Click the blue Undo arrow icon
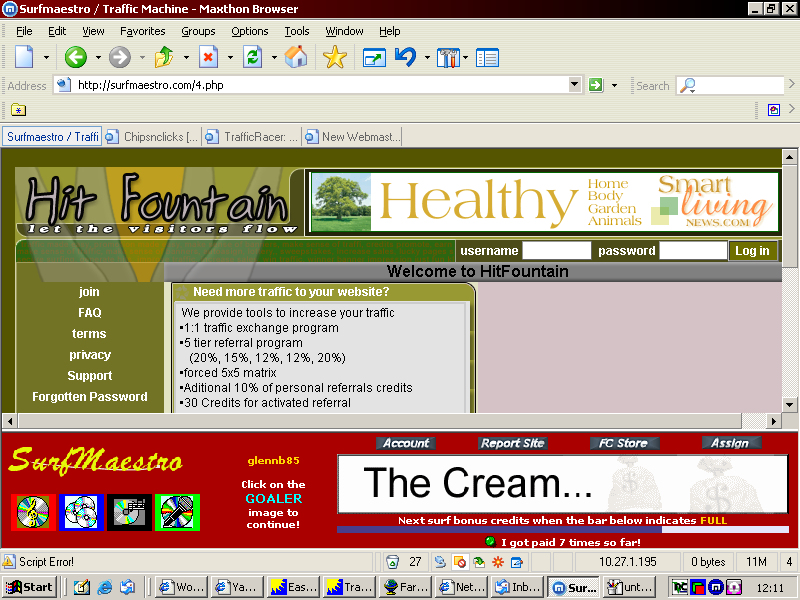 click(406, 57)
